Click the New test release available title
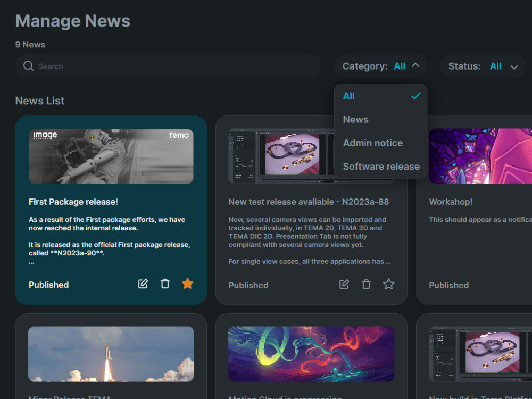Image resolution: width=532 pixels, height=399 pixels. [x=309, y=202]
